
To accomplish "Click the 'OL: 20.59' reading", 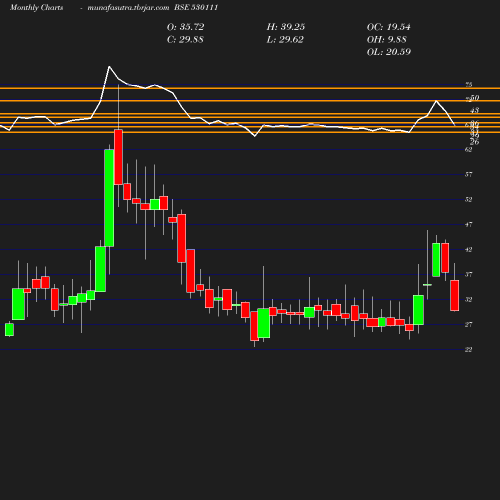I will (389, 52).
